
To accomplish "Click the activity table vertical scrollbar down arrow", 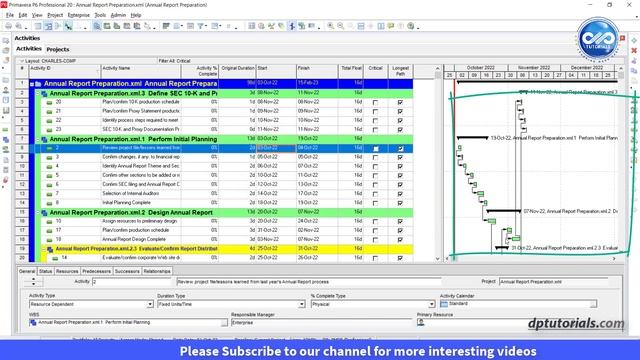I will tap(438, 258).
